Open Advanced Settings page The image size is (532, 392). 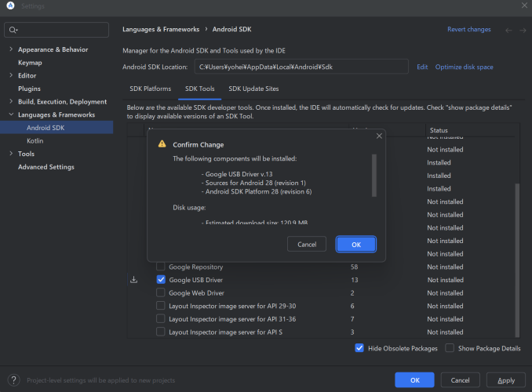46,167
